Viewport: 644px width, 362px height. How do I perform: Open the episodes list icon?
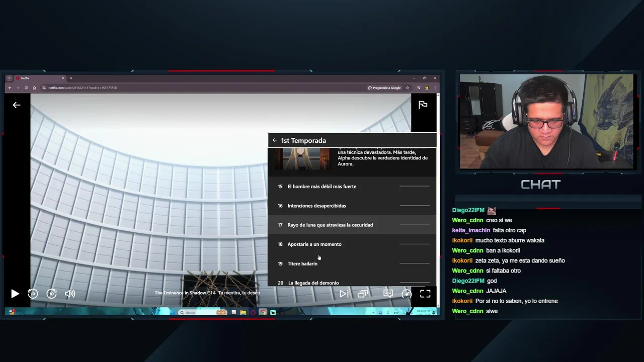tap(363, 294)
